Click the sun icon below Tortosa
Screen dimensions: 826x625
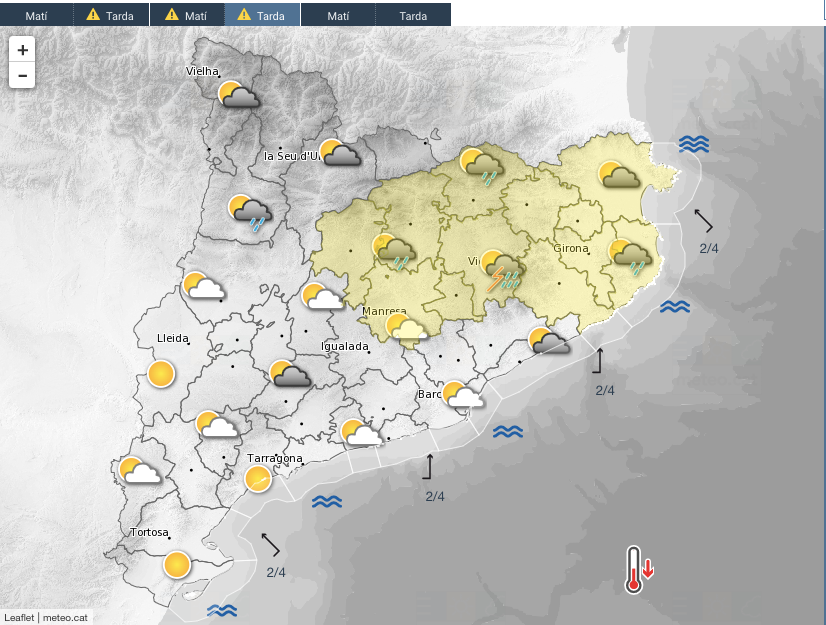pos(177,564)
